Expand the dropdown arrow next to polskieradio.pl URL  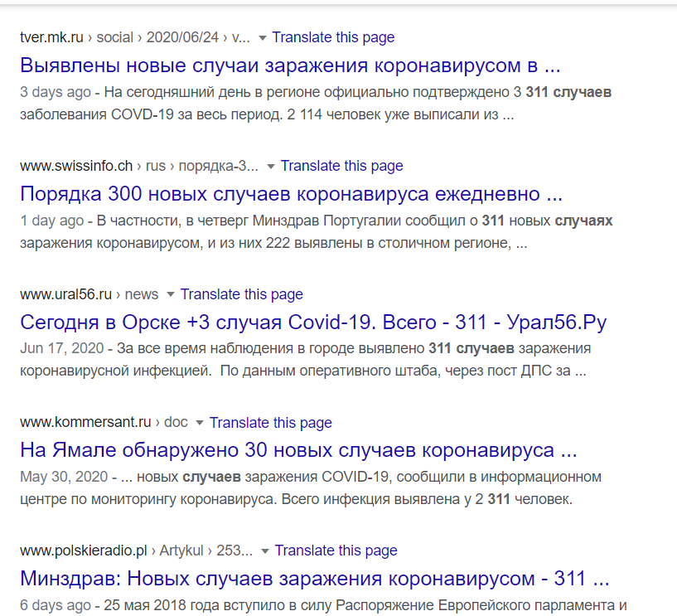265,551
